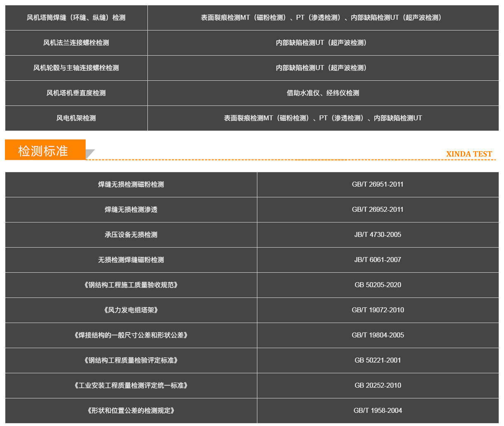
Task: Select the 无损检测焊缝磁粉检测 row label
Action: tap(131, 260)
